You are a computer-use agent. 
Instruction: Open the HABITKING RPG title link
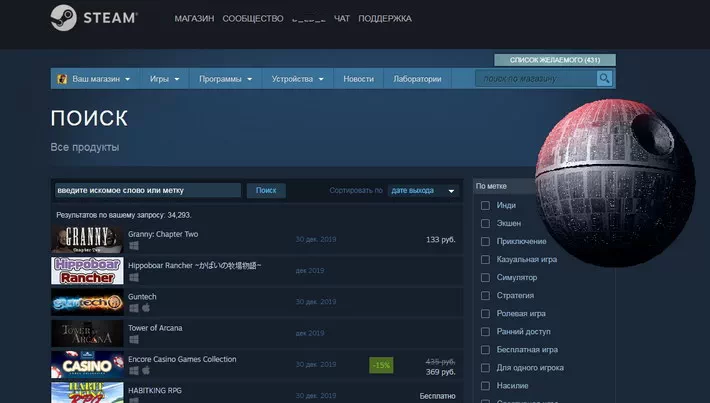point(155,390)
